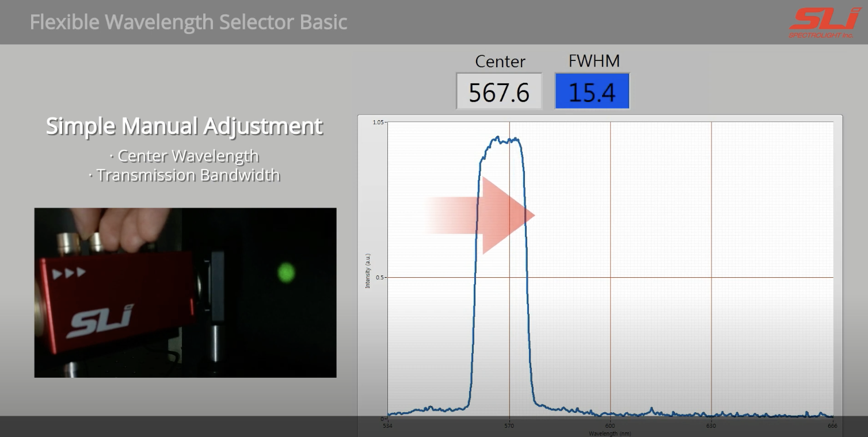Click the 570 tick on wavelength axis
The height and width of the screenshot is (437, 868).
click(509, 426)
